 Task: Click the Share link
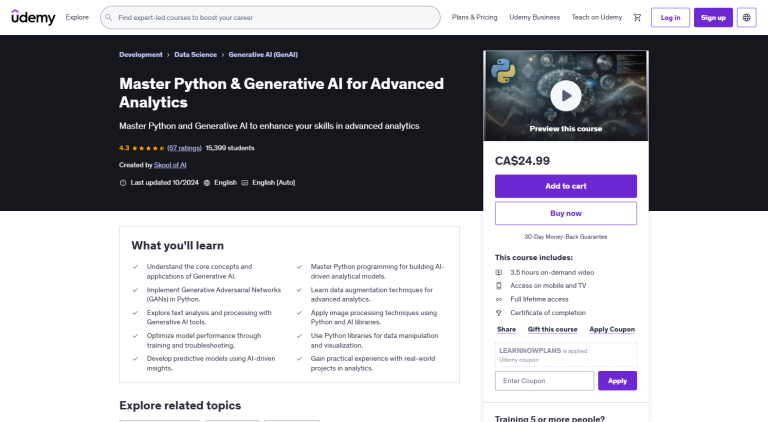point(506,329)
